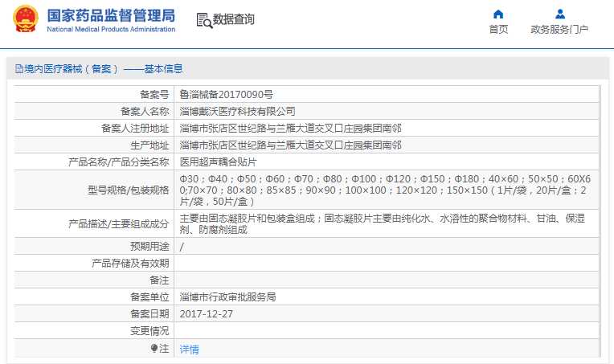The image size is (614, 364).
Task: Click the 型号规格 specifications value text
Action: click(385, 190)
